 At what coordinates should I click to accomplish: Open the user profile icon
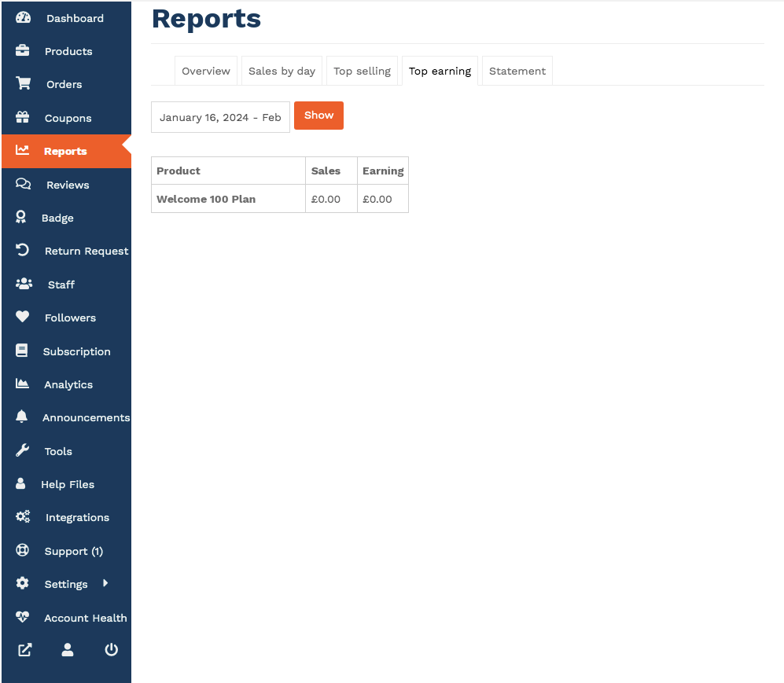pyautogui.click(x=68, y=650)
